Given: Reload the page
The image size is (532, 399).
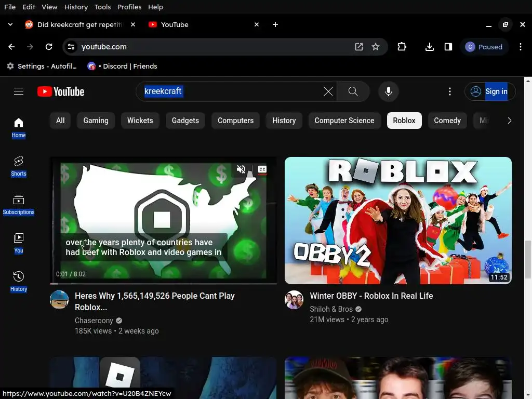Looking at the screenshot, I should coord(49,47).
